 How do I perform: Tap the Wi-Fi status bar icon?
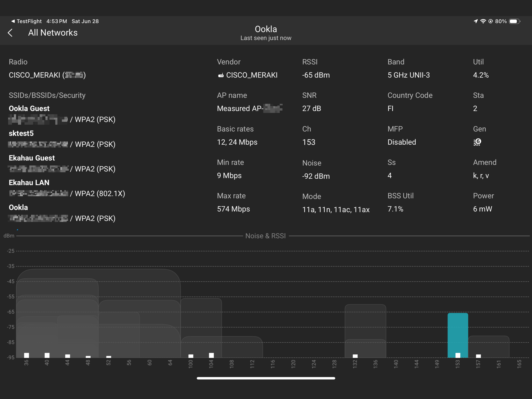click(x=483, y=21)
